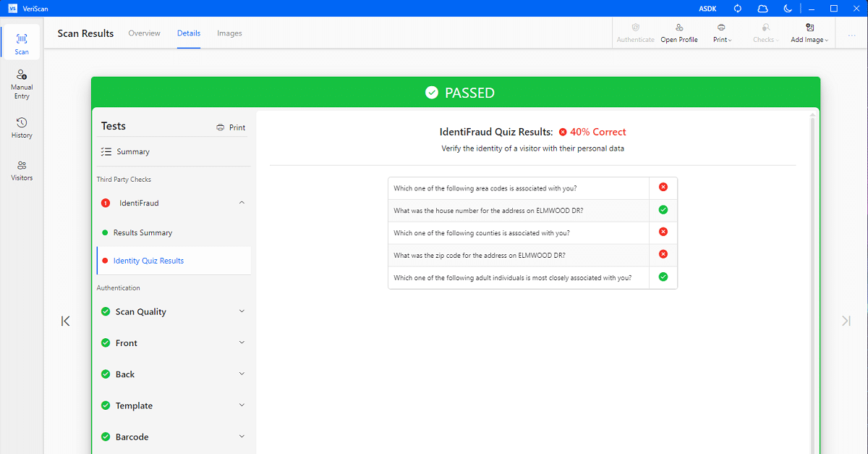Expand the Scan Quality section

tap(242, 311)
